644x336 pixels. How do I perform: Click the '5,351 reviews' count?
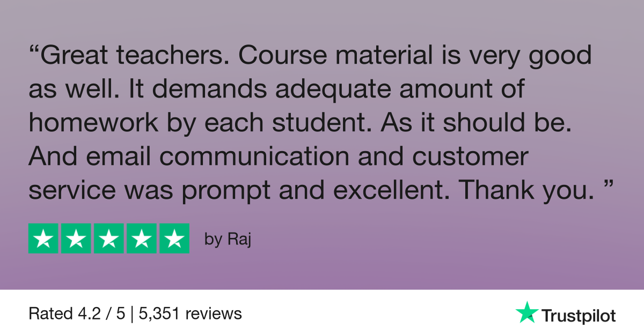point(190,313)
